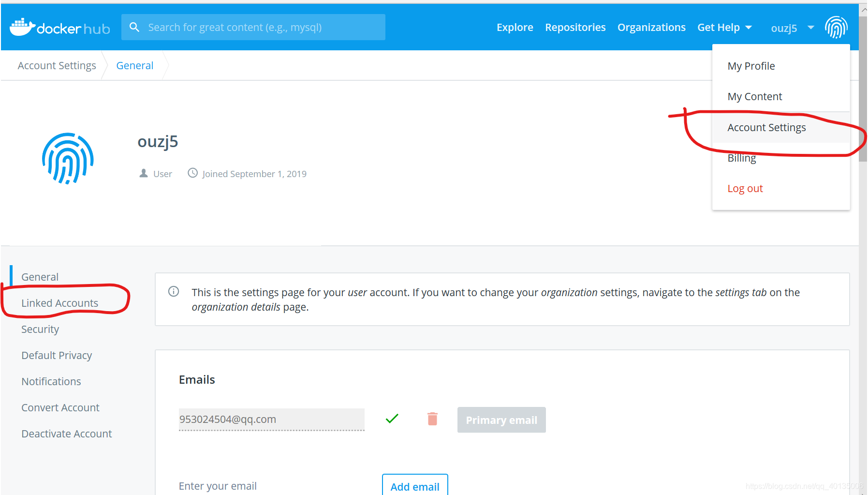The height and width of the screenshot is (495, 868).
Task: Open Repositories from the top nav
Action: [x=575, y=28]
